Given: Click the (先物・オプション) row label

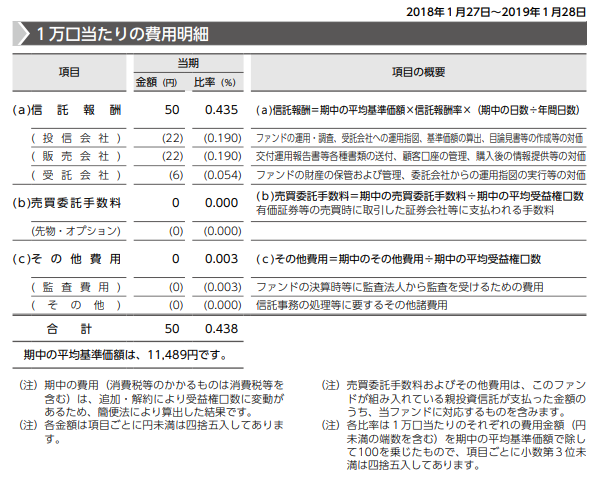Looking at the screenshot, I should [x=76, y=231].
